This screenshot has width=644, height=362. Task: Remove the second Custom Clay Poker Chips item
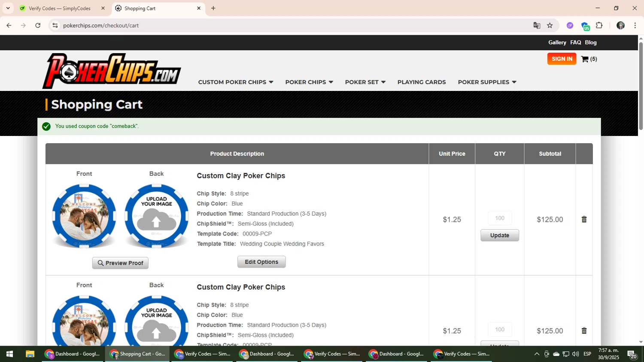point(584,331)
